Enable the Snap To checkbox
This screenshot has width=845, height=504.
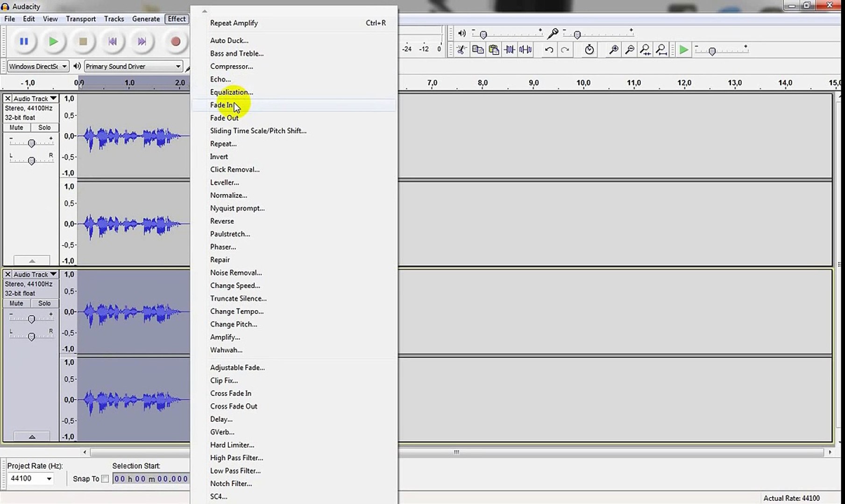click(105, 479)
